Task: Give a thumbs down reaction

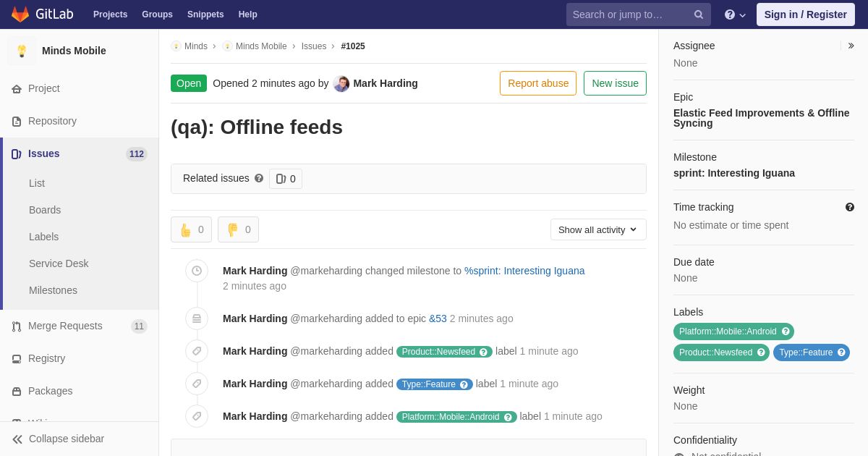Action: [238, 229]
